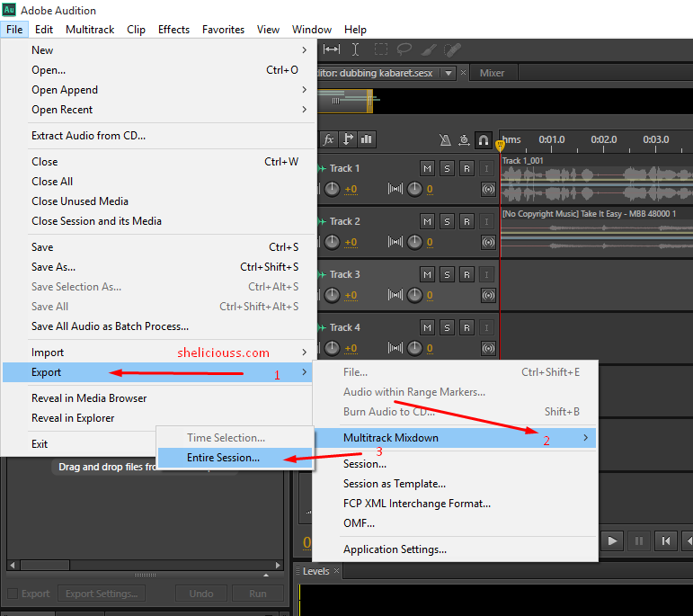
Task: Open Multitrack Mixdown submenu
Action: [455, 438]
